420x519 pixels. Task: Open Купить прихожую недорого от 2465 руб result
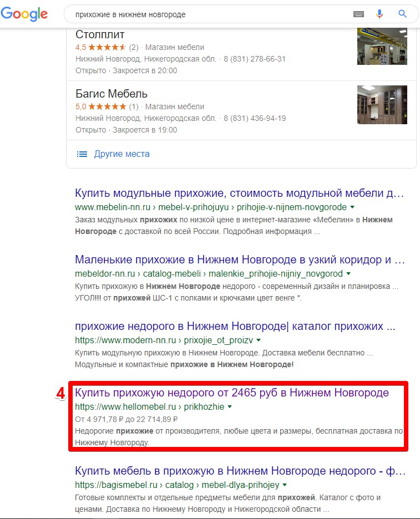pos(232,393)
